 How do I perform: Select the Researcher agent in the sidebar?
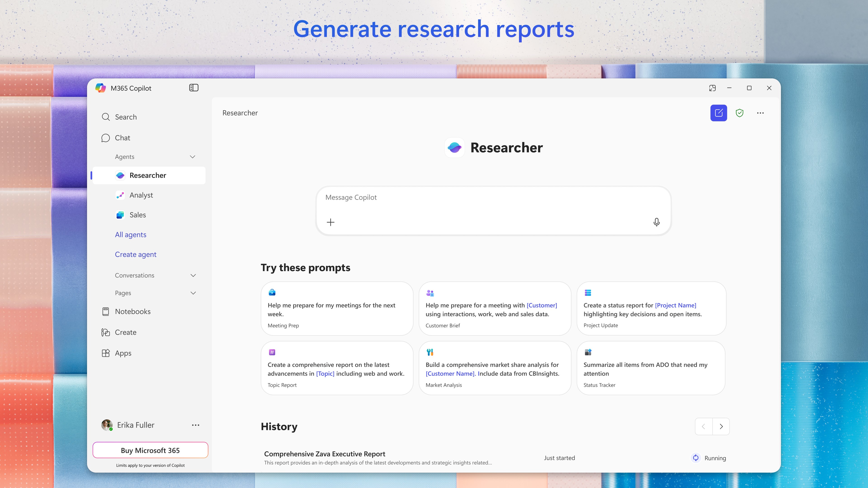(x=148, y=175)
